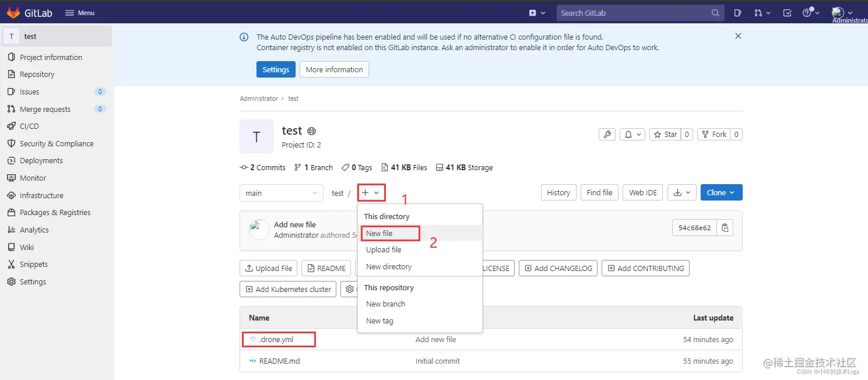The width and height of the screenshot is (868, 380).
Task: Click the wrench admin icon button
Action: pyautogui.click(x=607, y=134)
